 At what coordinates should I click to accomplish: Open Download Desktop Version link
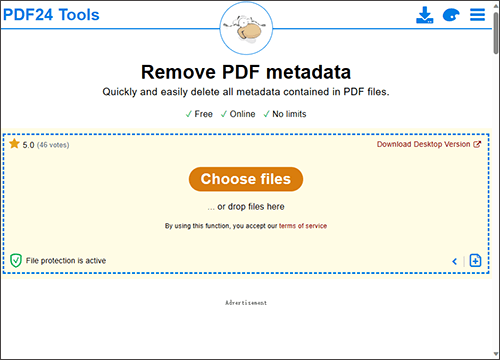[429, 144]
